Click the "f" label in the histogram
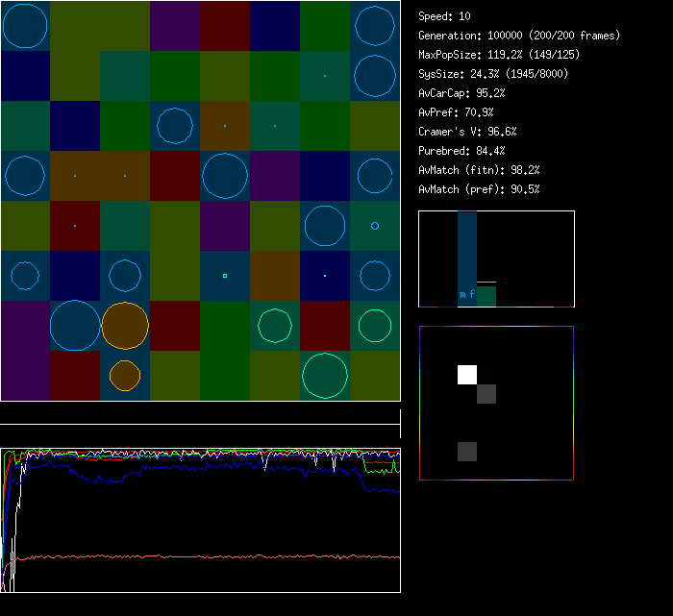The image size is (673, 616). coord(472,295)
